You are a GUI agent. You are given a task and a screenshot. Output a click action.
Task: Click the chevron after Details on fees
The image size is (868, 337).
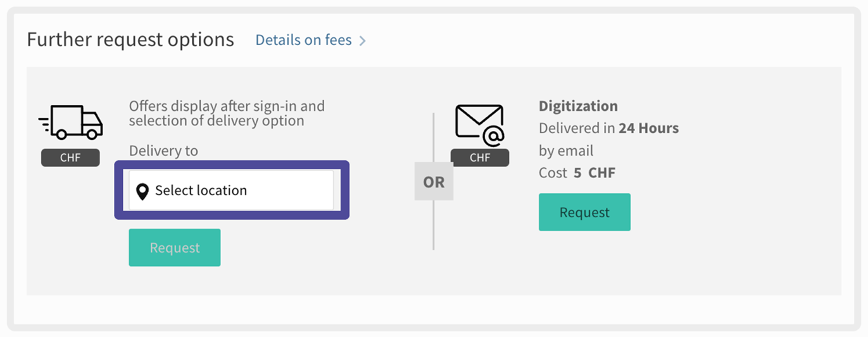pos(363,41)
